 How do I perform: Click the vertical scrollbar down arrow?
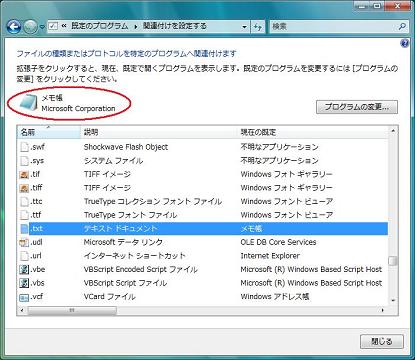pos(393,301)
